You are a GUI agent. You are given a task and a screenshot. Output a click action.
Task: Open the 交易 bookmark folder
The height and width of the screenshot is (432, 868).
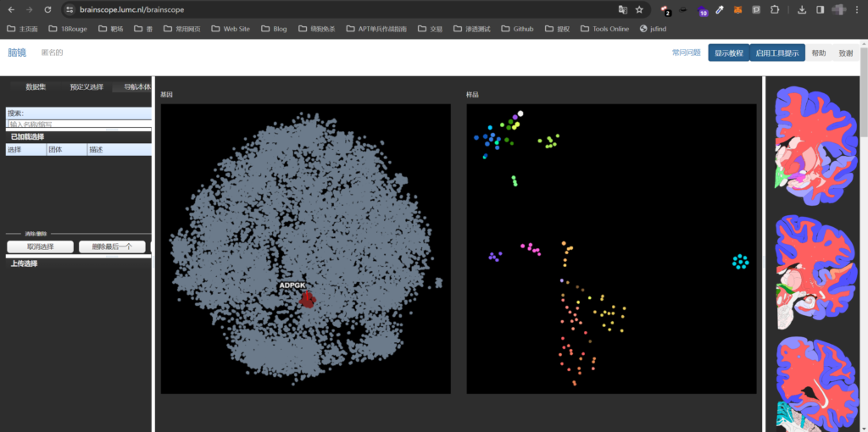coord(430,29)
